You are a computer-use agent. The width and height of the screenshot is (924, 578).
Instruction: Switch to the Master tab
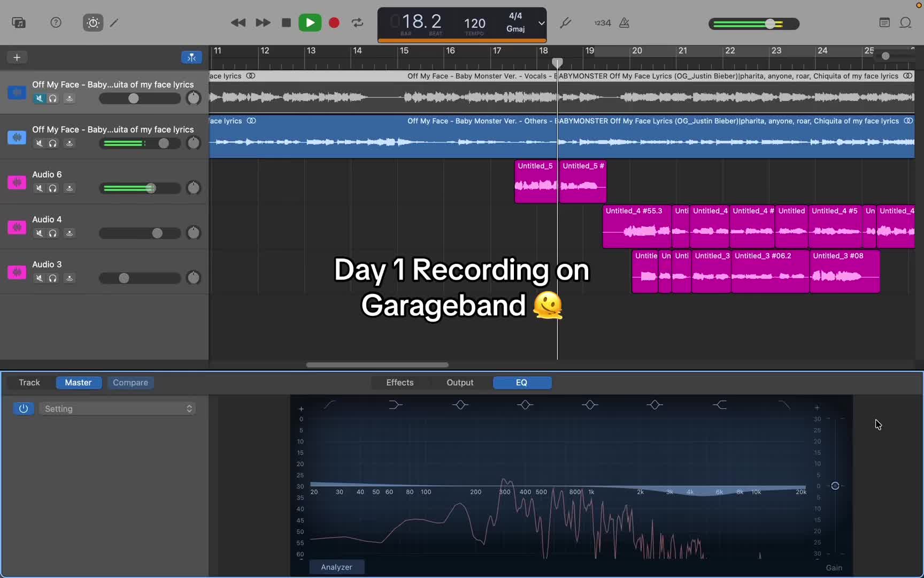point(78,383)
